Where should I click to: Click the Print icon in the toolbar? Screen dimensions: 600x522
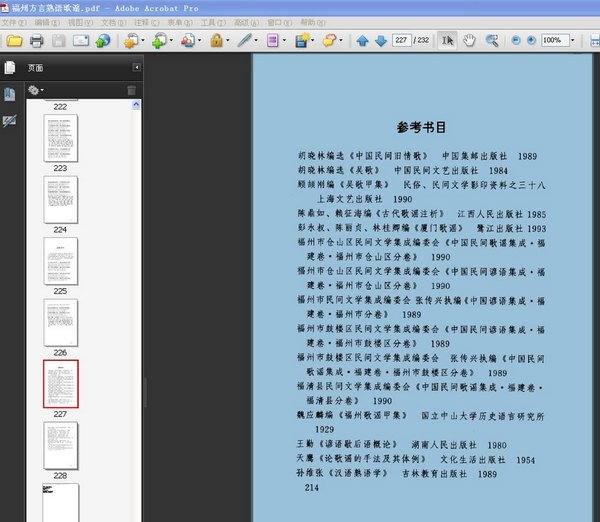tap(37, 40)
